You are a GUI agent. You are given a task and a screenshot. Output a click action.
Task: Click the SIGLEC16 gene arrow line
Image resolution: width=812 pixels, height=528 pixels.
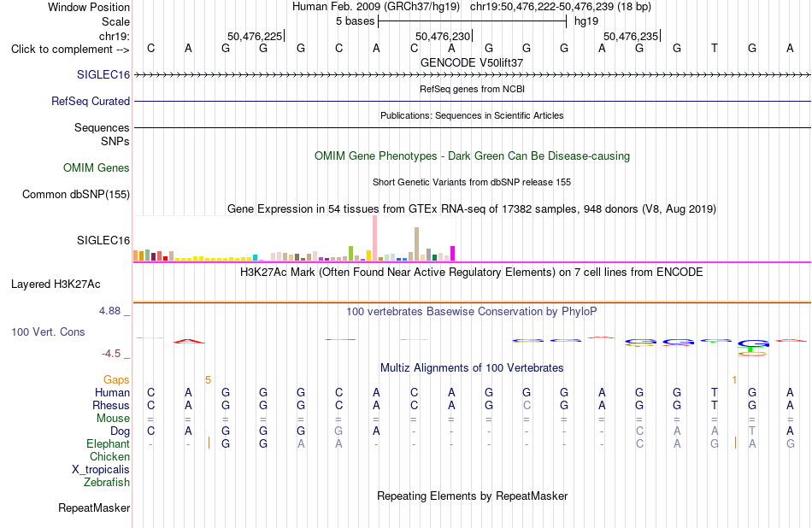pyautogui.click(x=473, y=75)
